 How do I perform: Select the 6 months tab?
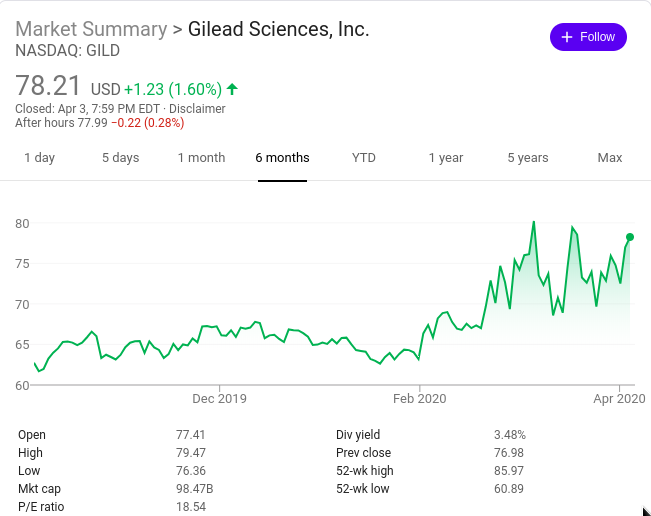click(x=282, y=158)
